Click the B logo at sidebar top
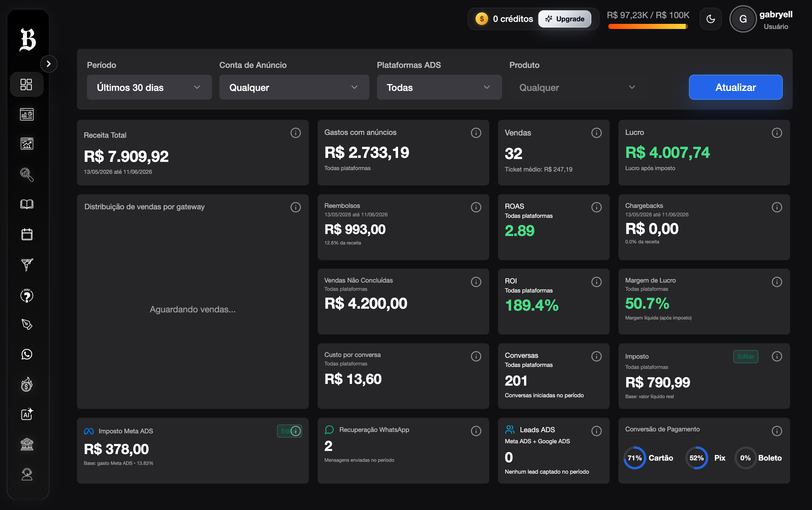Image resolution: width=812 pixels, height=510 pixels. [28, 39]
